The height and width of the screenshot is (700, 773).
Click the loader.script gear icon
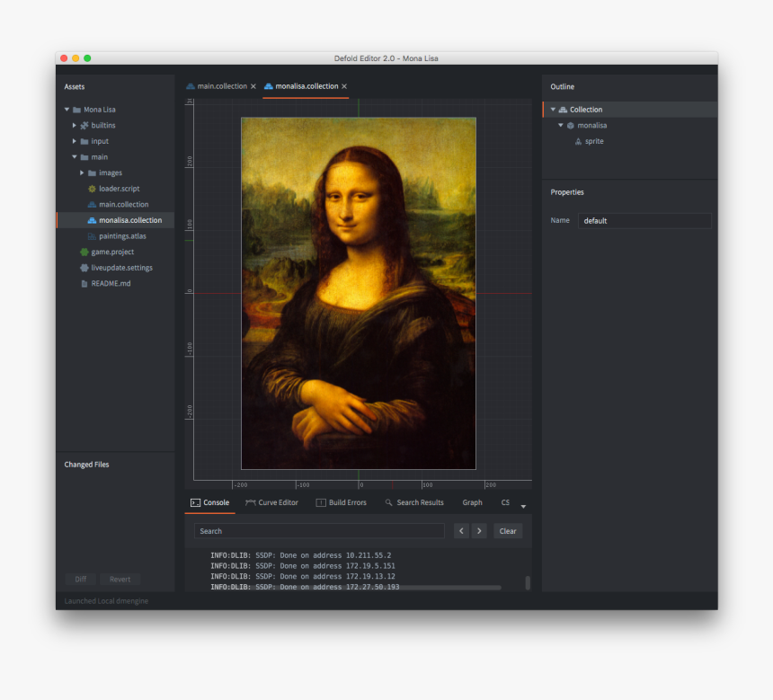tap(92, 189)
